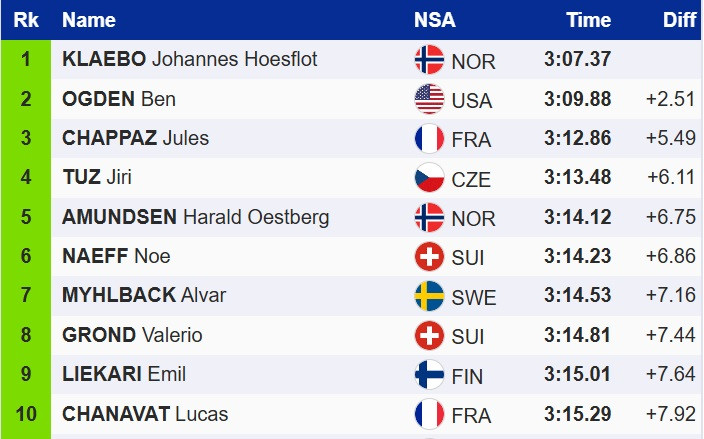The width and height of the screenshot is (704, 439).
Task: Click Norway flag icon beside Amundsen
Action: point(429,217)
